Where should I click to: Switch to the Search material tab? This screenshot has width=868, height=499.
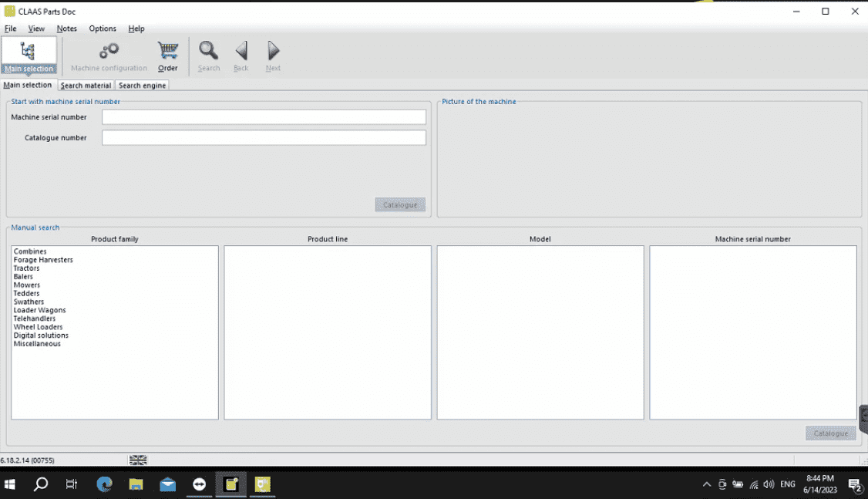[86, 86]
